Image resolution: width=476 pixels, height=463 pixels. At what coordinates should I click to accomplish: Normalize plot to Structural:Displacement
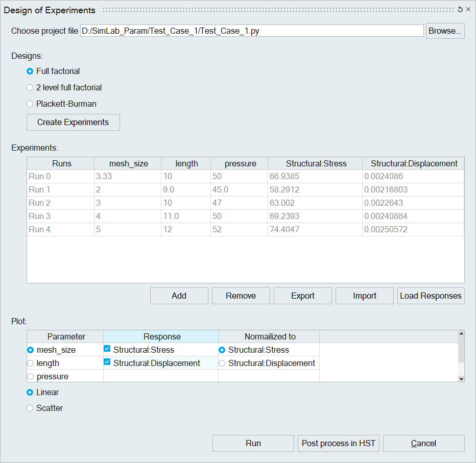tap(222, 363)
